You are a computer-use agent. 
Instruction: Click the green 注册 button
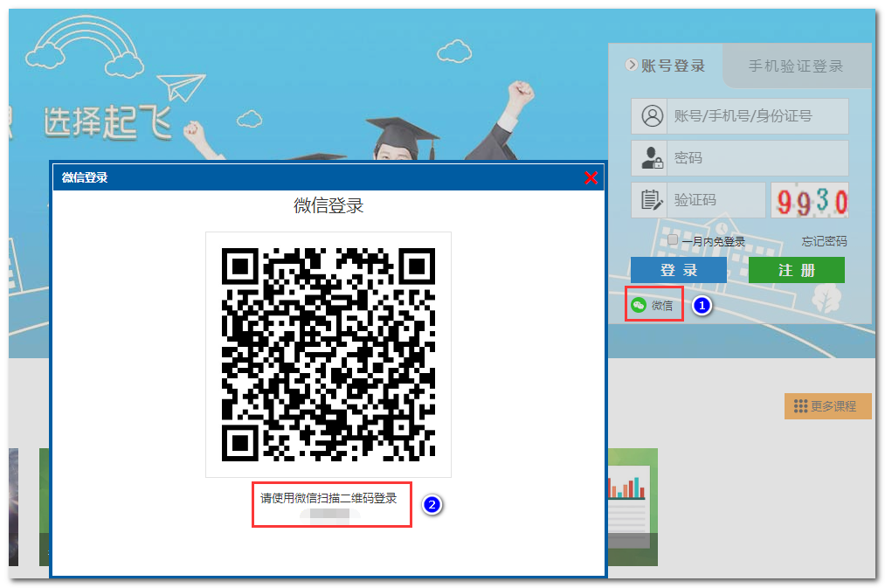pyautogui.click(x=797, y=270)
